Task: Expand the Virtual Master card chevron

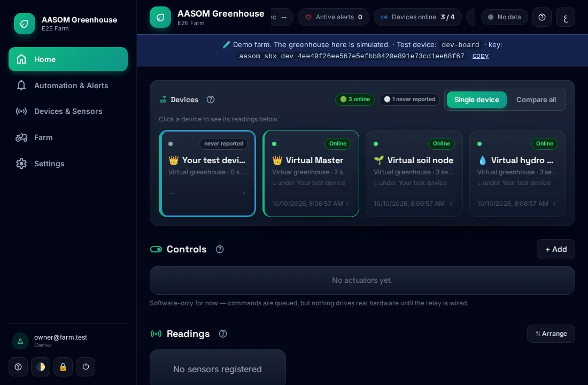Action: [347, 204]
